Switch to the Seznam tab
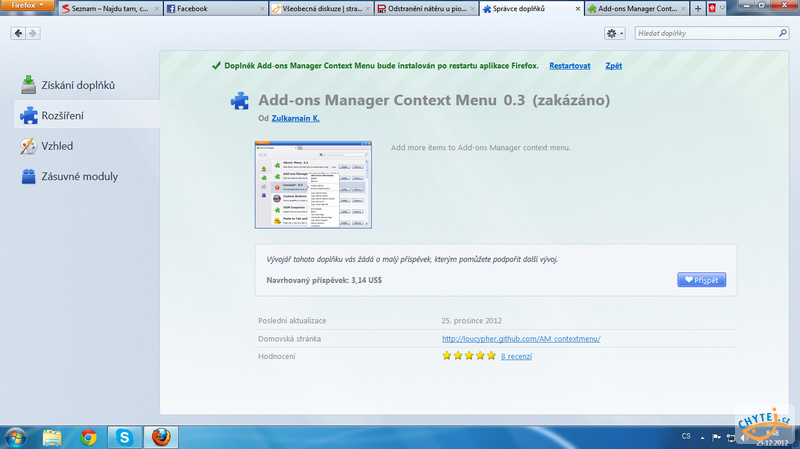This screenshot has height=449, width=800. click(110, 9)
